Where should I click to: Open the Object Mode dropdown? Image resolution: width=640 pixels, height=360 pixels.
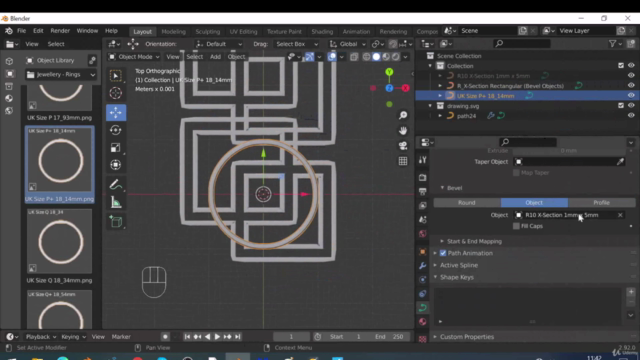pyautogui.click(x=134, y=57)
